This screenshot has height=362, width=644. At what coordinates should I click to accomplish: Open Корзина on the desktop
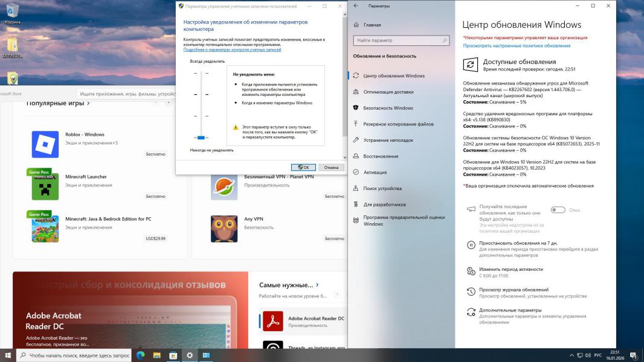12,11
